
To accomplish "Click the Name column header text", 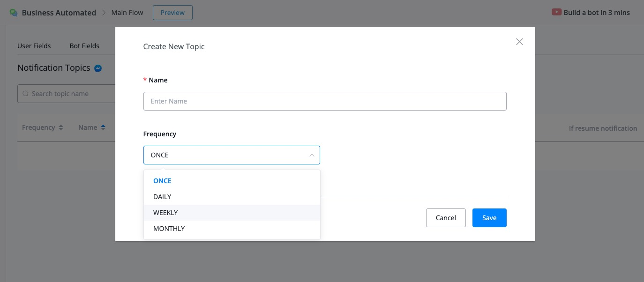I will 88,127.
